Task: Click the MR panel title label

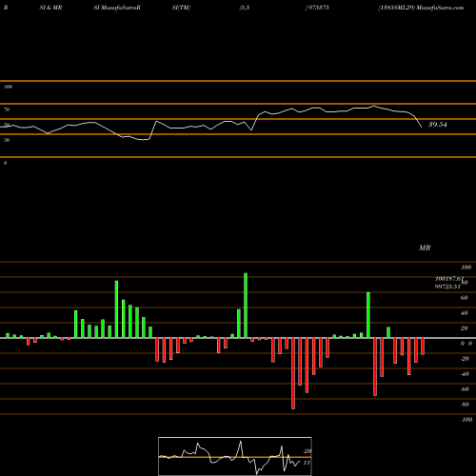Action: click(425, 248)
